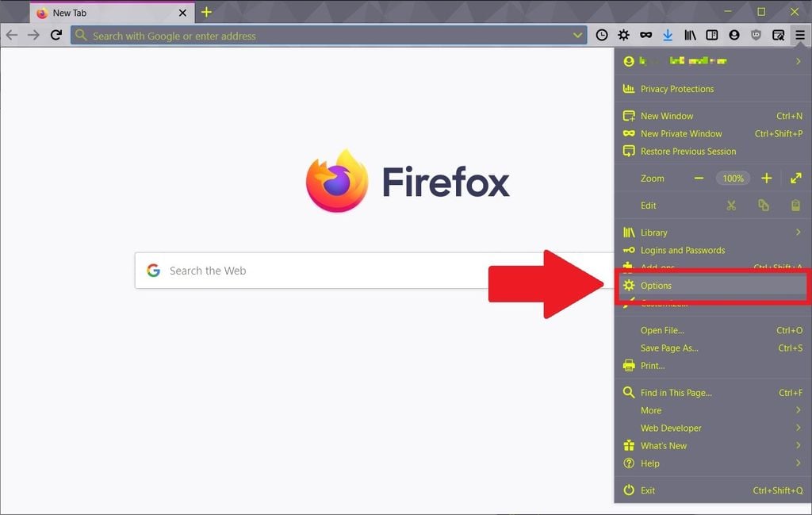
Task: Go back using the back arrow
Action: pos(11,35)
